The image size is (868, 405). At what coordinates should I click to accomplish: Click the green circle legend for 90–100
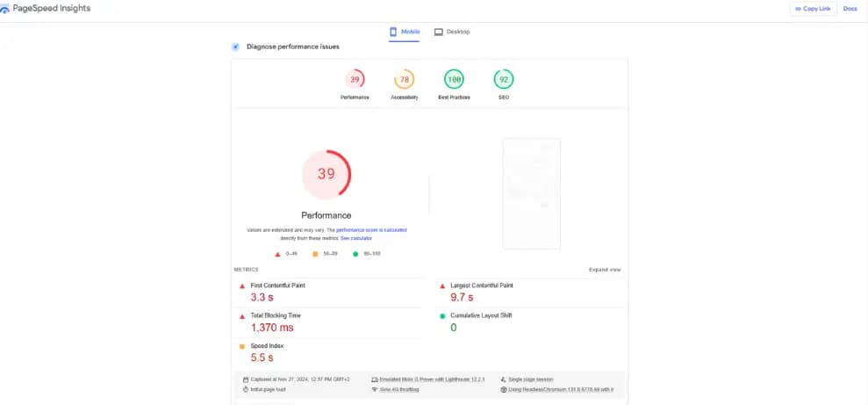tap(355, 254)
